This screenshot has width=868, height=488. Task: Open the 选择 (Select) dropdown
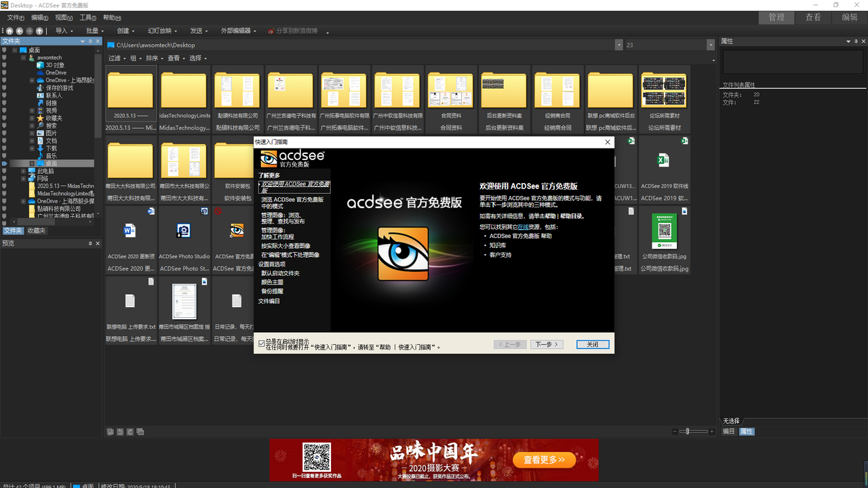point(197,58)
